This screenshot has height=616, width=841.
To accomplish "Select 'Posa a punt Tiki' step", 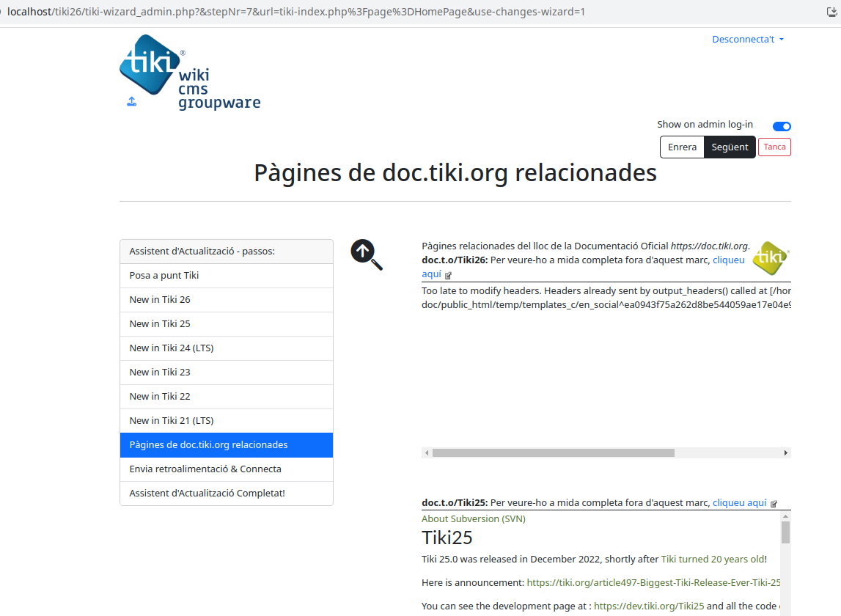I will (227, 275).
